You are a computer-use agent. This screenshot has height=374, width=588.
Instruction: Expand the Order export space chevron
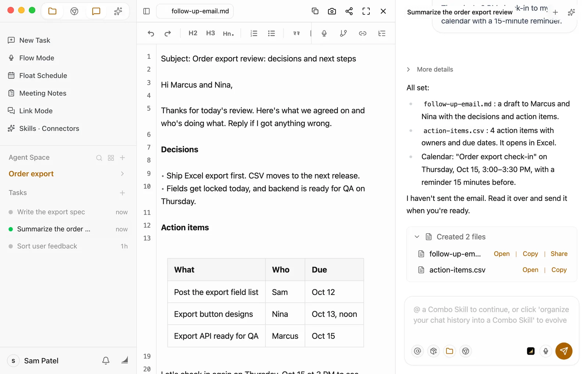coord(122,174)
